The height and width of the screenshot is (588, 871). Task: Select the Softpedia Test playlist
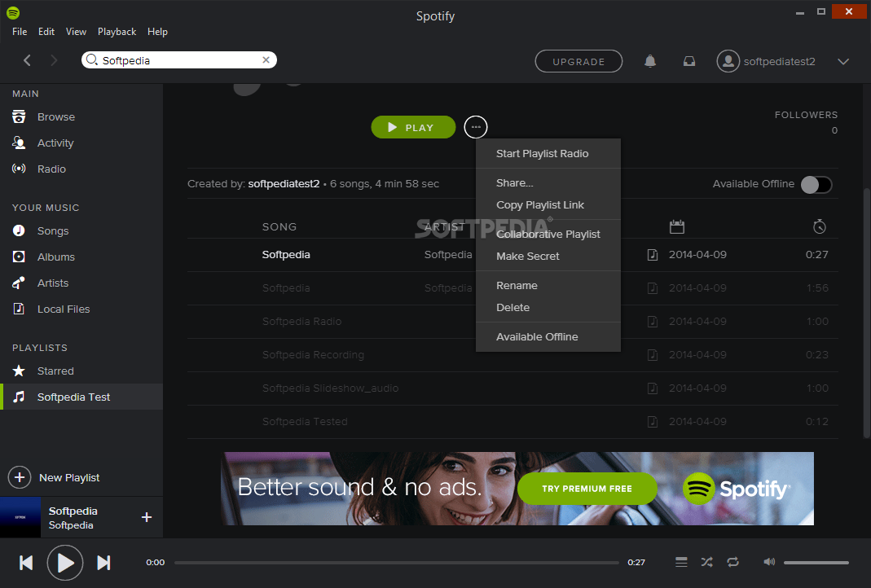tap(81, 397)
